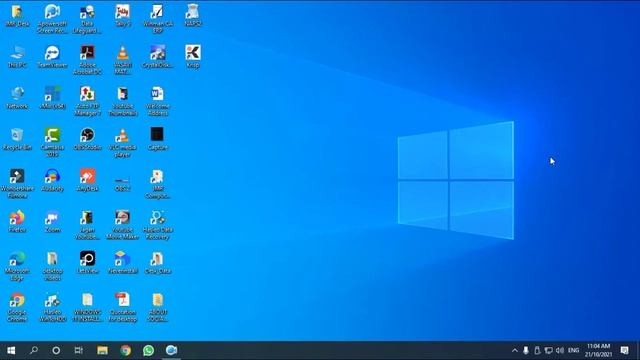The width and height of the screenshot is (640, 360).
Task: Open File Explorer from the taskbar
Action: 102,350
